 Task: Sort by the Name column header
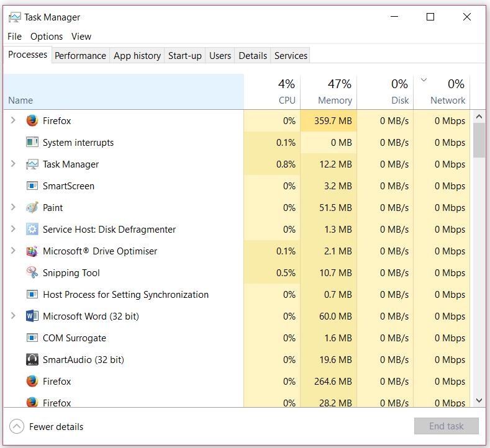click(124, 92)
